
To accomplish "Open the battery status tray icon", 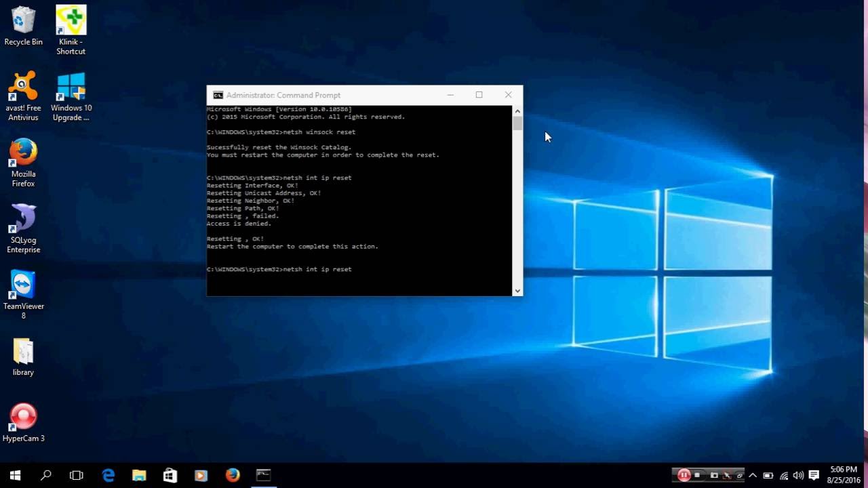I will tap(768, 476).
